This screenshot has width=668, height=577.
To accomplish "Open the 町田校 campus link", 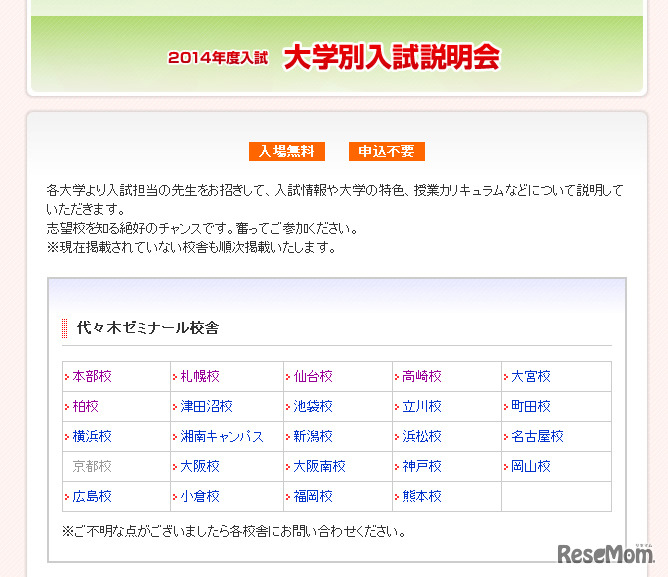I will pyautogui.click(x=531, y=406).
